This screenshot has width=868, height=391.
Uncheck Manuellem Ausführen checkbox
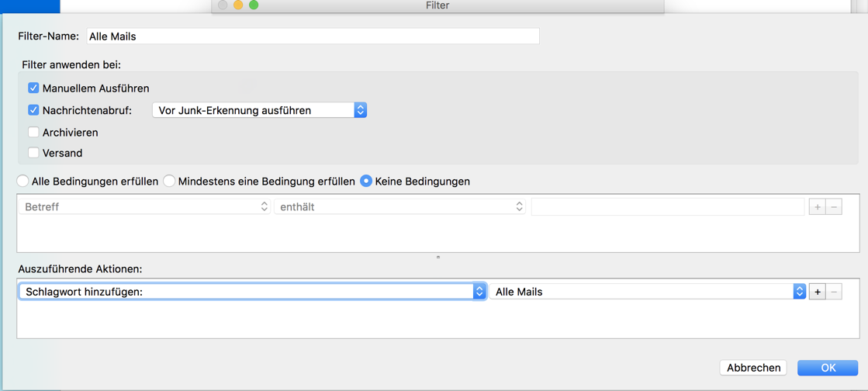(34, 88)
